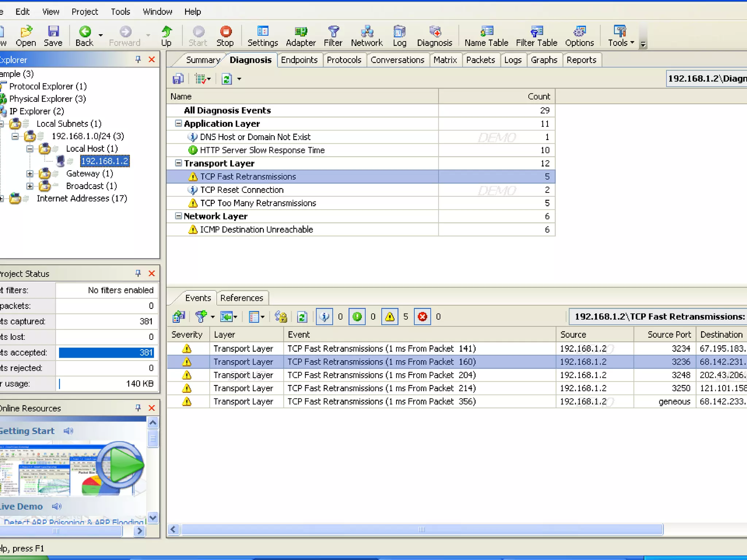Toggle the warning severity filter button
This screenshot has width=747, height=560.
point(390,316)
